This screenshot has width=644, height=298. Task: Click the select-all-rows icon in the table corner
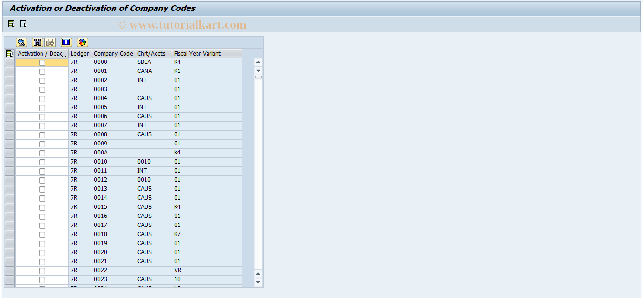pos(10,54)
